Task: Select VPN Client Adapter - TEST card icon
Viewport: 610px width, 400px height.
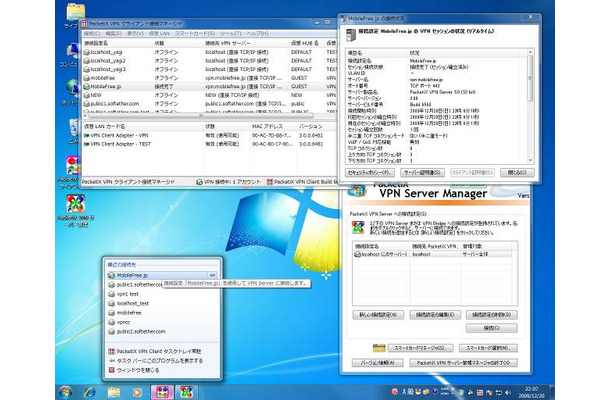Action: pyautogui.click(x=86, y=144)
